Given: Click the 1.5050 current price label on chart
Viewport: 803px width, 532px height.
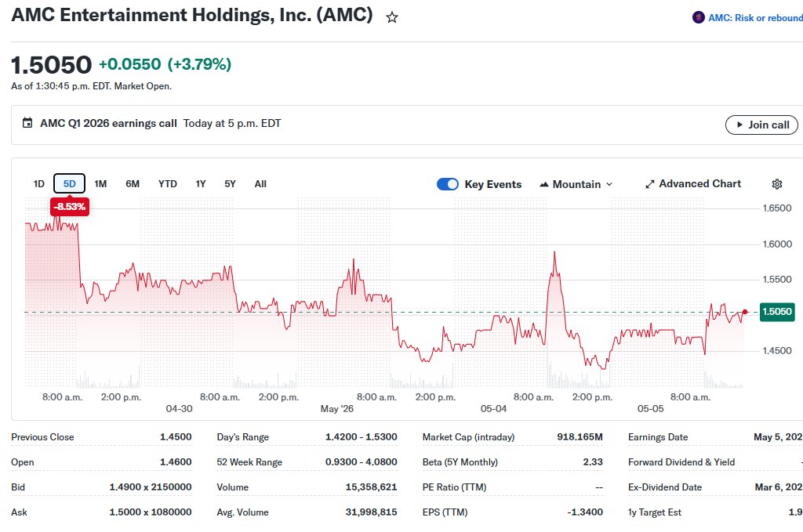Looking at the screenshot, I should pyautogui.click(x=777, y=312).
